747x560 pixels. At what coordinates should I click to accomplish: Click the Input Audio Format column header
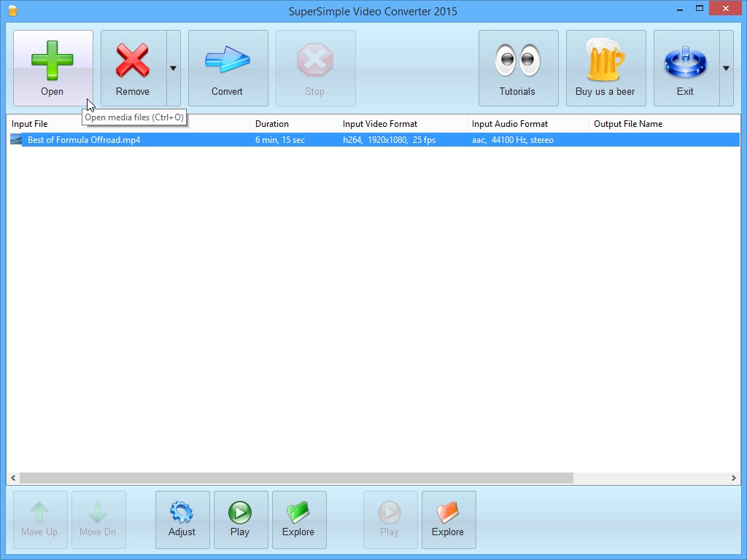point(528,124)
